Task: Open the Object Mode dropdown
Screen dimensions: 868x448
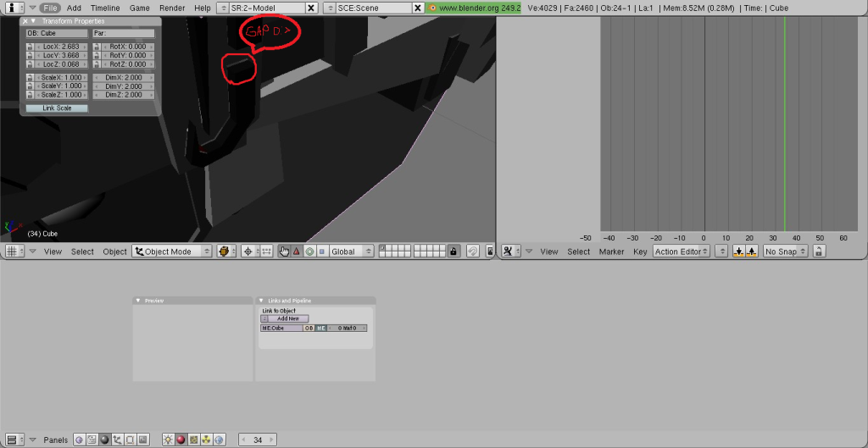Action: 173,252
